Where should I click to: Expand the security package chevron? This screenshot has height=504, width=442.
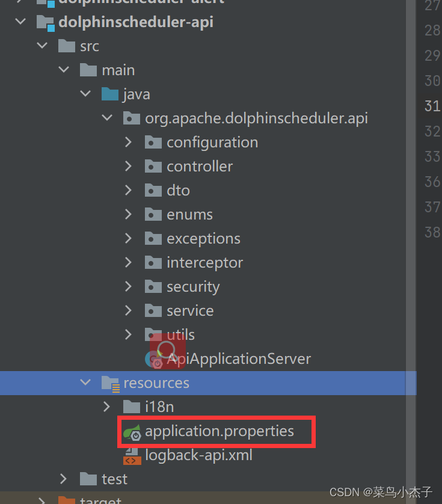coord(128,286)
